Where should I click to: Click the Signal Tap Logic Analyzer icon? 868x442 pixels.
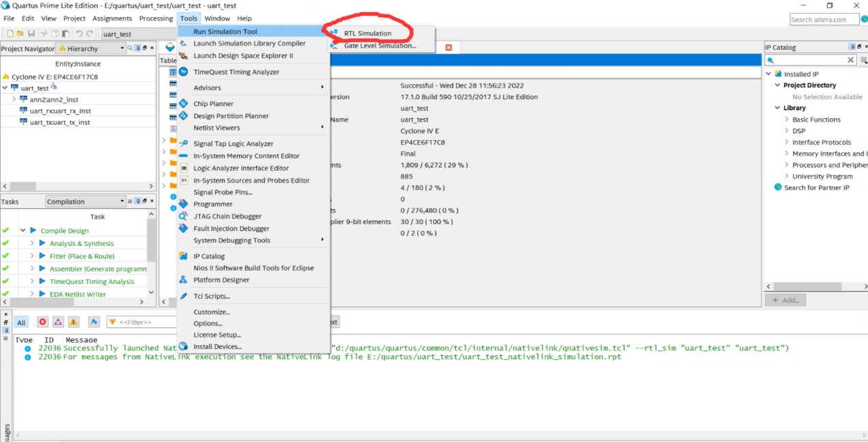[183, 143]
